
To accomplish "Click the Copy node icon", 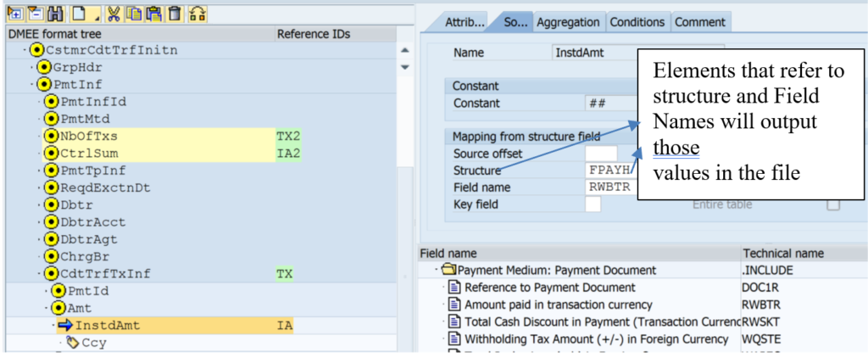I will [x=133, y=13].
